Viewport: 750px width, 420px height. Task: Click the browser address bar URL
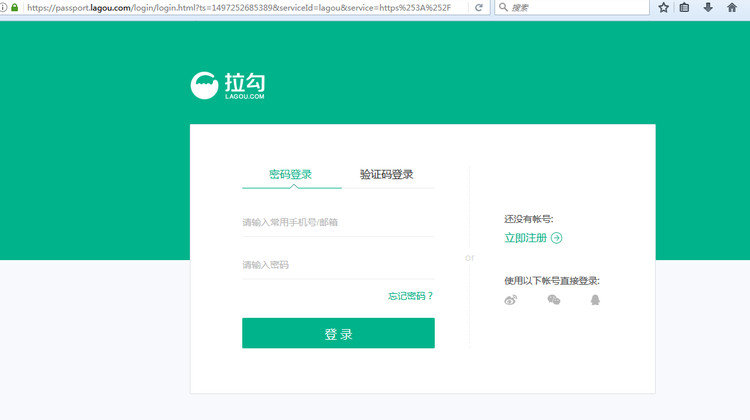click(239, 8)
